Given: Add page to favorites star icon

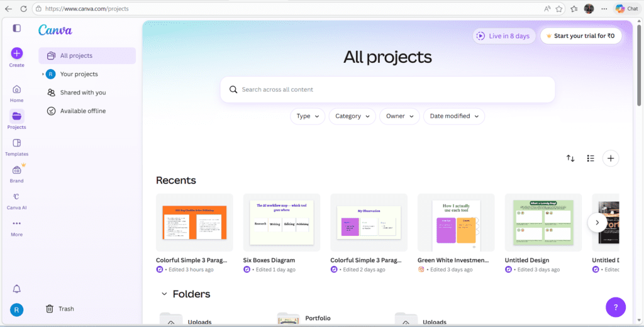Looking at the screenshot, I should pyautogui.click(x=559, y=9).
